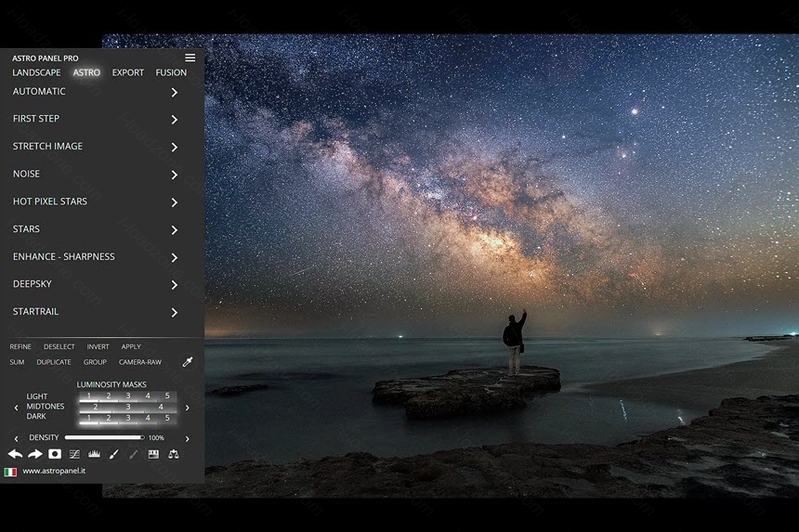Image resolution: width=799 pixels, height=532 pixels.
Task: Expand the STARS section chevron
Action: [175, 229]
